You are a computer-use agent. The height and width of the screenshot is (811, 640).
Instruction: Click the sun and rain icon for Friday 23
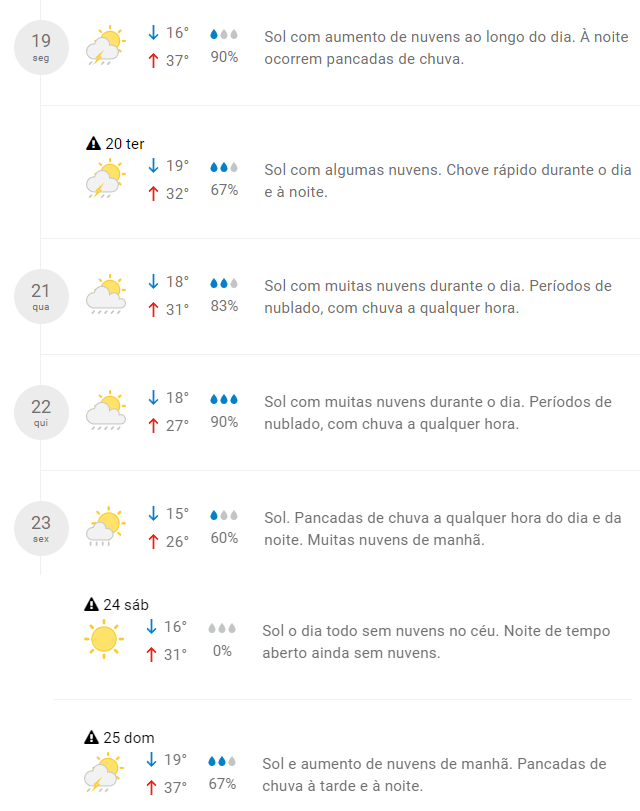[x=105, y=527]
